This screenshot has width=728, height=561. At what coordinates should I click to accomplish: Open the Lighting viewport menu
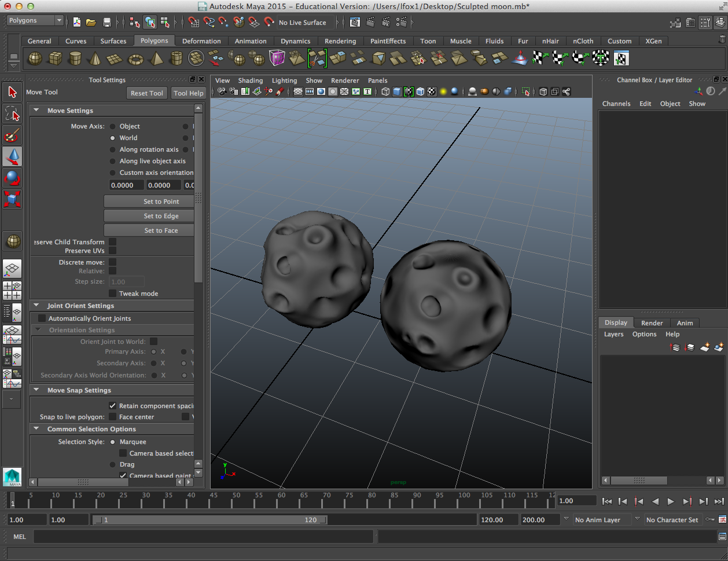click(284, 80)
